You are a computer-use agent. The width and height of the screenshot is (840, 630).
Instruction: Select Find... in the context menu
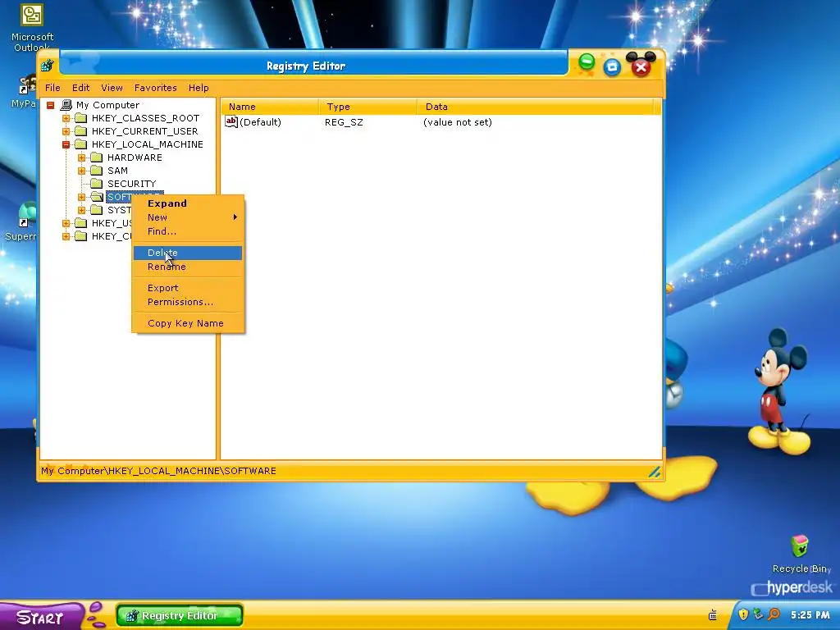(188, 231)
